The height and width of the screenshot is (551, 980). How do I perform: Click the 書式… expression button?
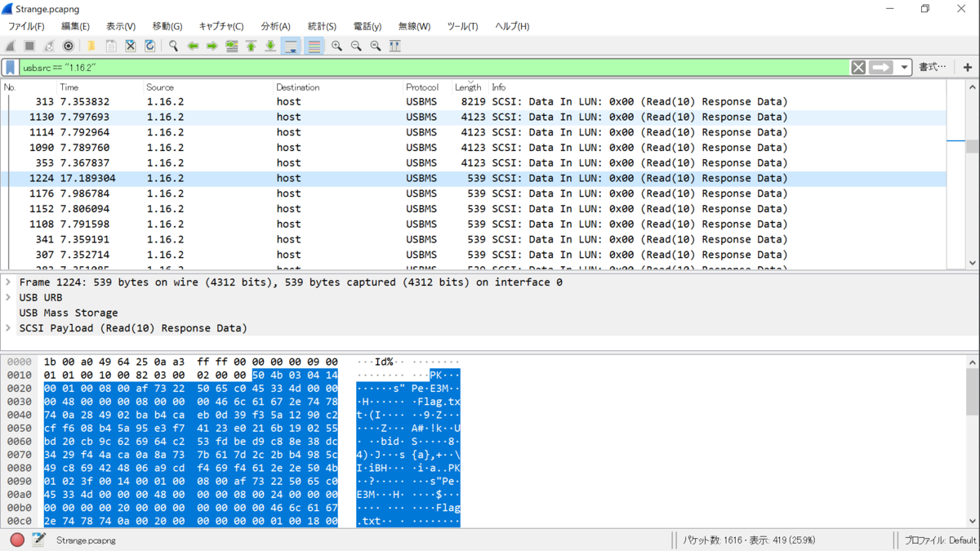933,68
